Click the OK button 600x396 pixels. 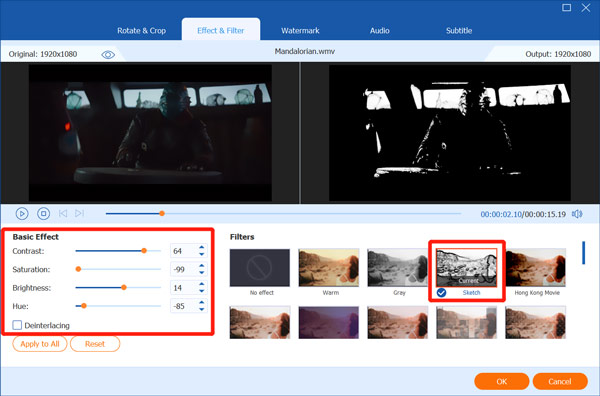(502, 381)
